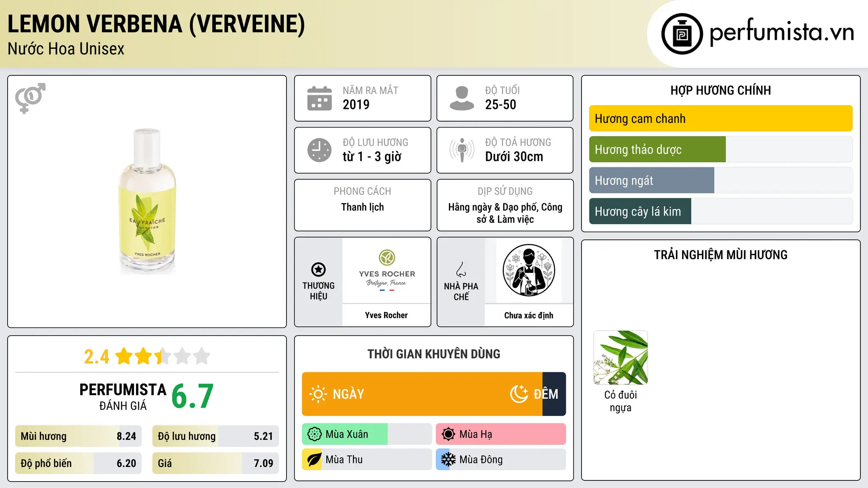Click the Mùa Thu season label
The height and width of the screenshot is (488, 868).
point(344,460)
